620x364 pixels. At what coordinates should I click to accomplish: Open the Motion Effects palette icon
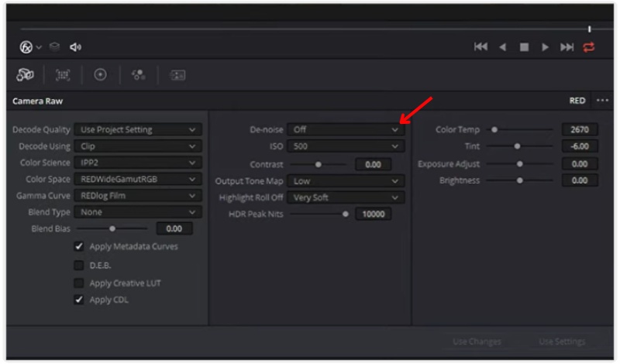(x=178, y=75)
